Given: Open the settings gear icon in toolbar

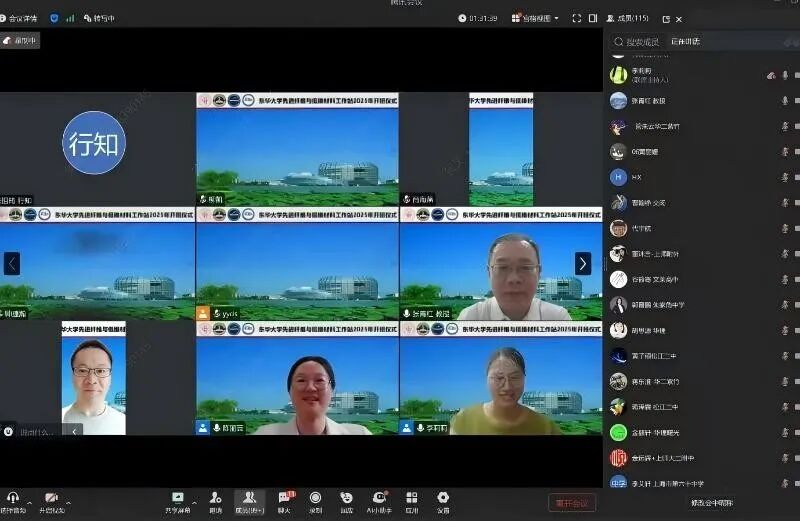Looking at the screenshot, I should coord(443,498).
